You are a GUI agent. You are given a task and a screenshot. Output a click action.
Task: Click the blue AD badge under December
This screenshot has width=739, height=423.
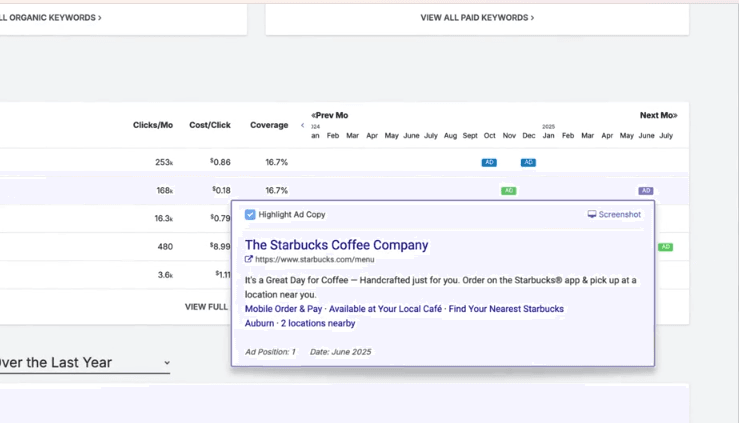528,162
